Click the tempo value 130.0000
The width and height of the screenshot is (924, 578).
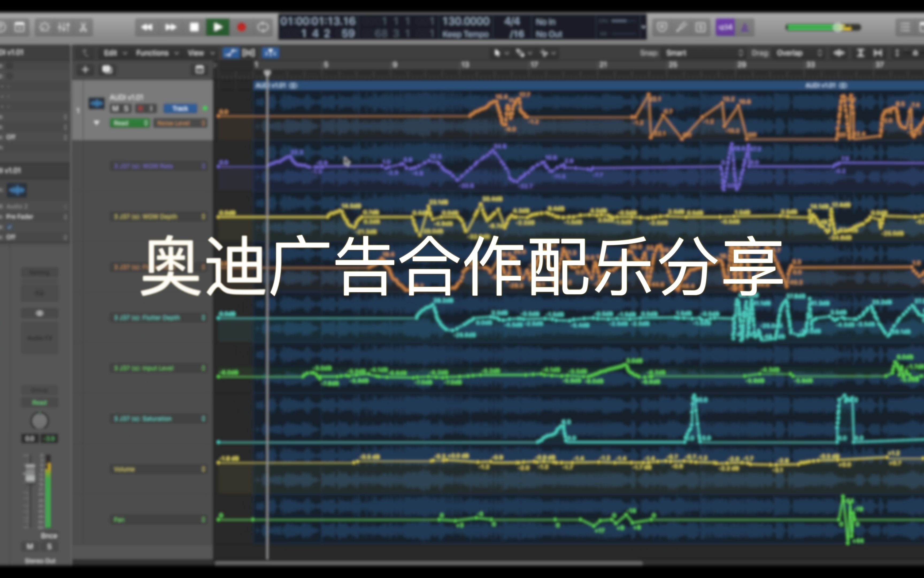(466, 21)
